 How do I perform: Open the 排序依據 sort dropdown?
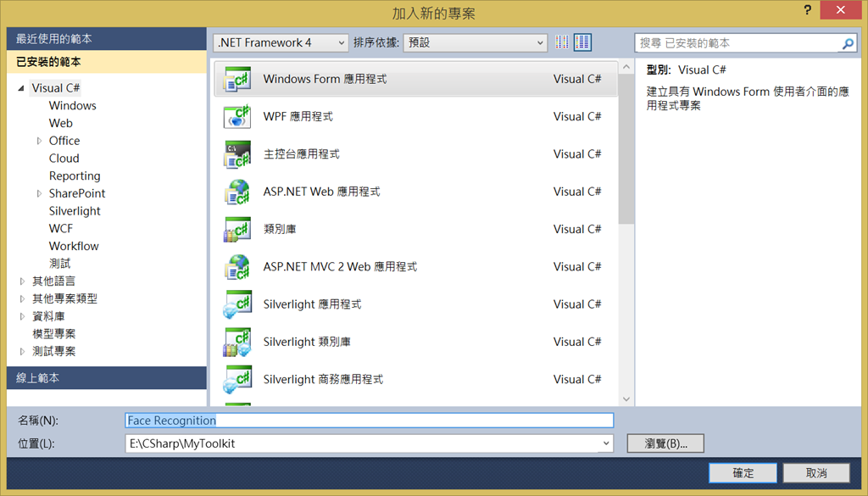click(x=475, y=42)
